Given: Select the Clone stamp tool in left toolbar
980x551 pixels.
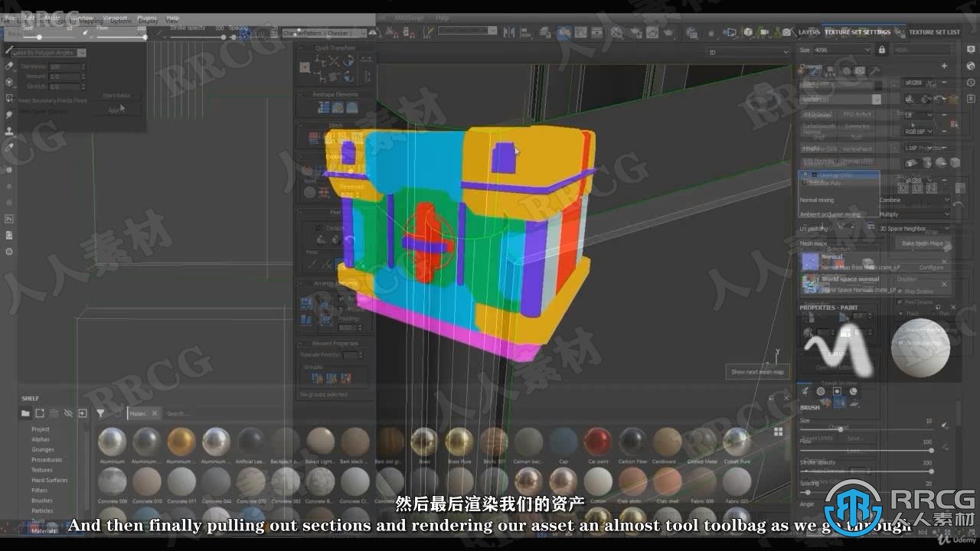Looking at the screenshot, I should (9, 130).
